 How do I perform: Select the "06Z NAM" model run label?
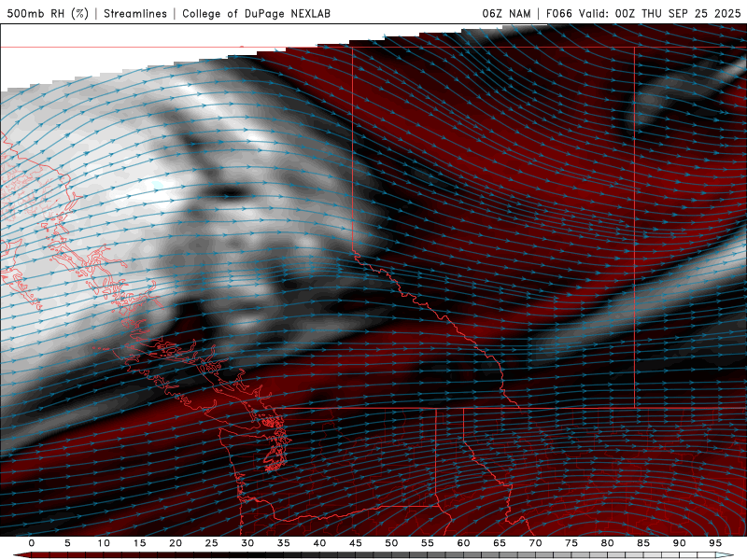click(x=506, y=13)
